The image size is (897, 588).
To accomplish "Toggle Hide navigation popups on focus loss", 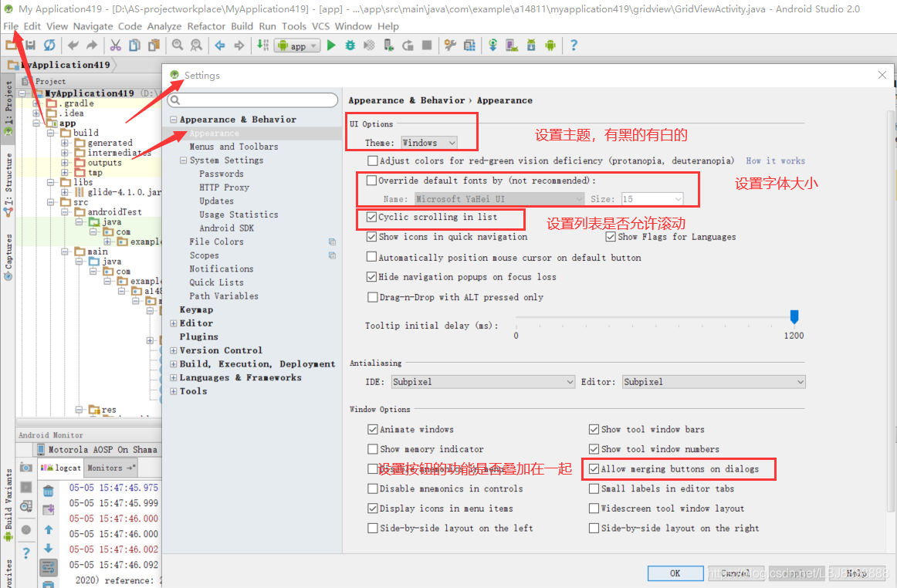I will (x=371, y=277).
